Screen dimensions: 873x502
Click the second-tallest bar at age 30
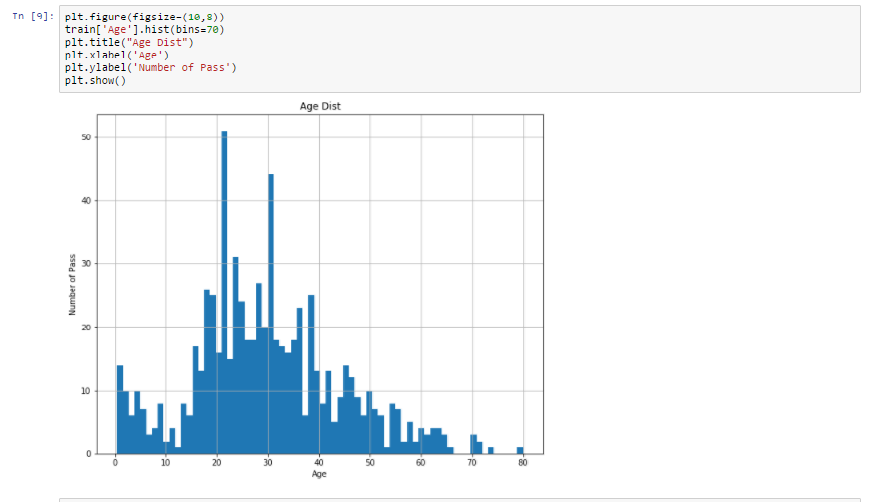[x=271, y=314]
